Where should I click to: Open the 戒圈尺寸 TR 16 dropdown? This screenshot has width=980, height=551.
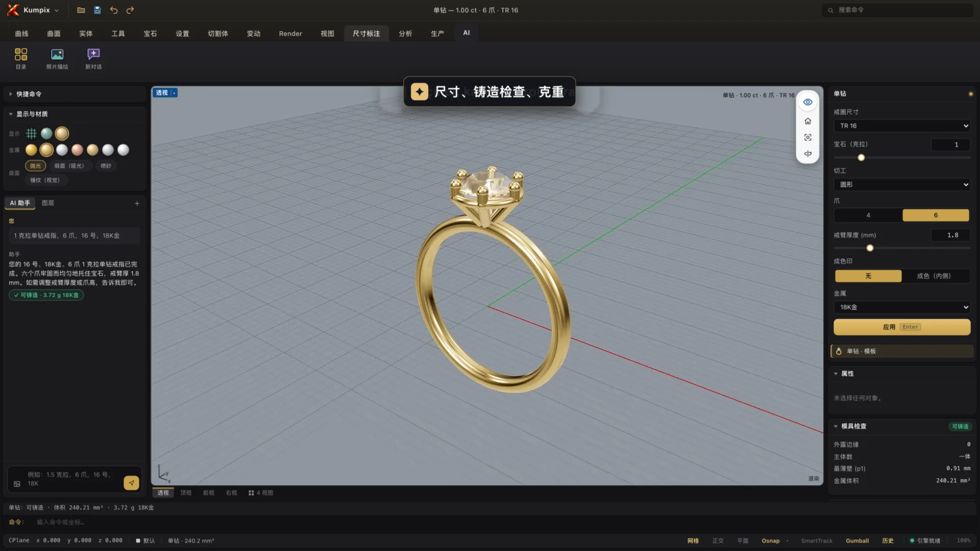[902, 126]
